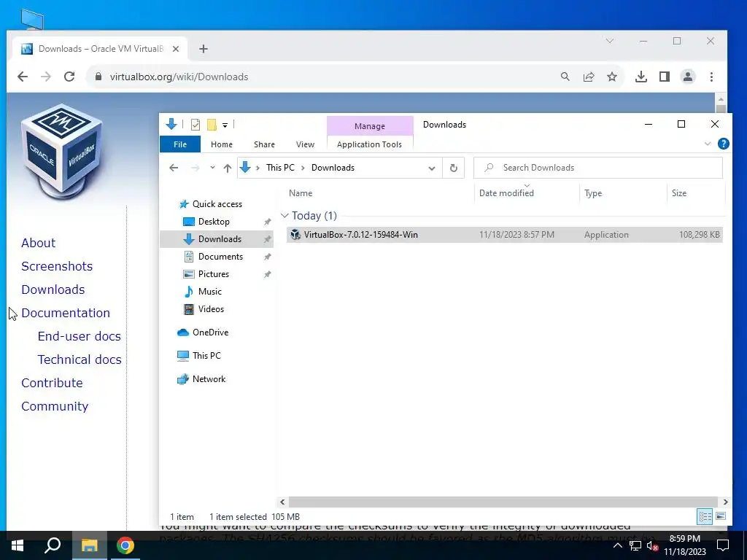The height and width of the screenshot is (560, 747).
Task: Click the Chrome icon on the taskbar
Action: pyautogui.click(x=125, y=545)
